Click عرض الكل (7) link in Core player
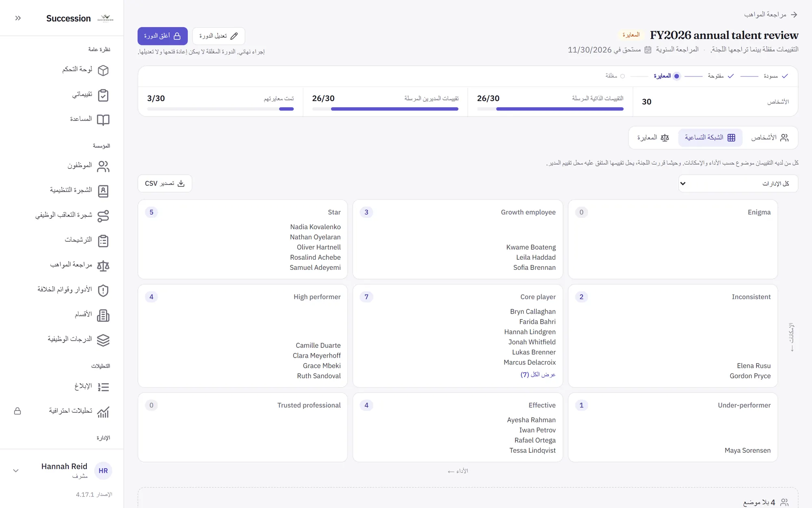 [538, 374]
